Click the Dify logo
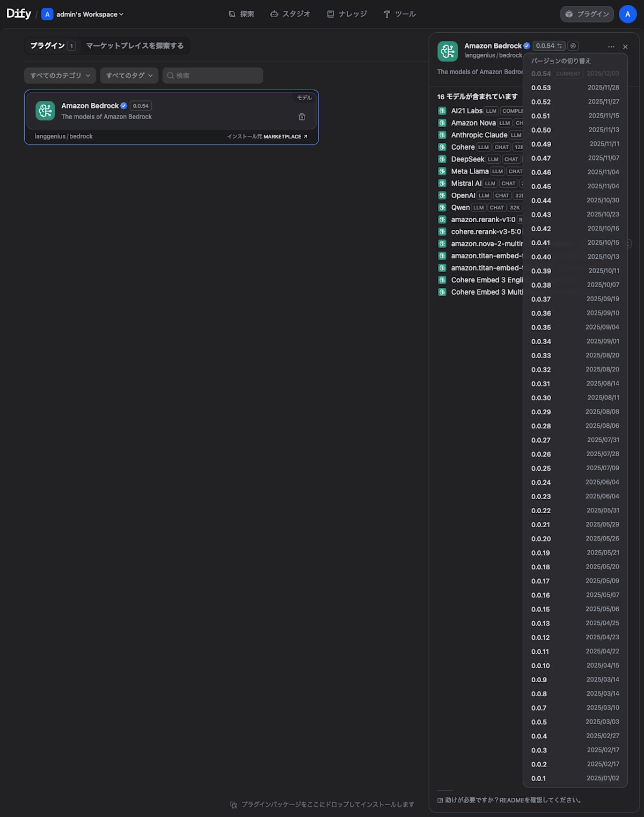 point(19,13)
